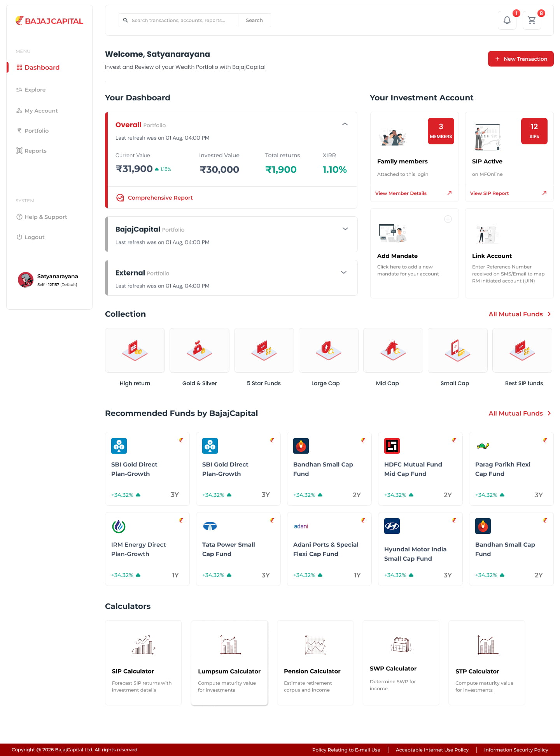Click the Add Mandate plus icon
Viewport: 560px width, 756px height.
[448, 219]
